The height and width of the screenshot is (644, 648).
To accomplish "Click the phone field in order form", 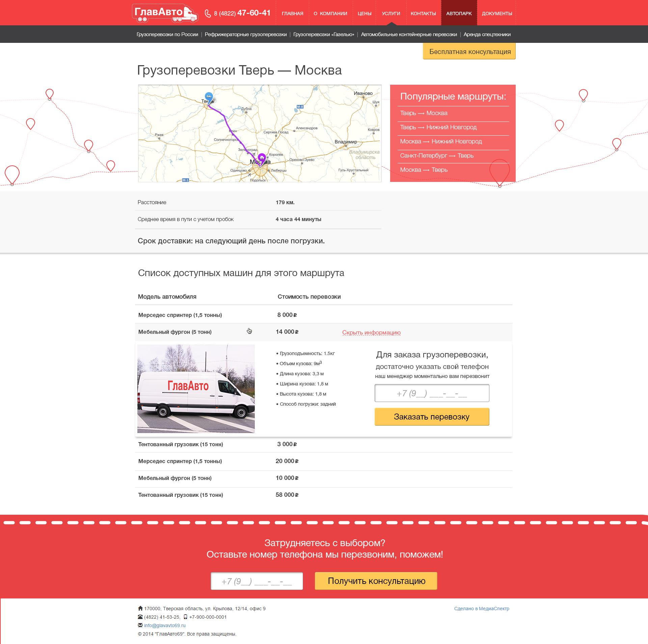I will (x=432, y=393).
